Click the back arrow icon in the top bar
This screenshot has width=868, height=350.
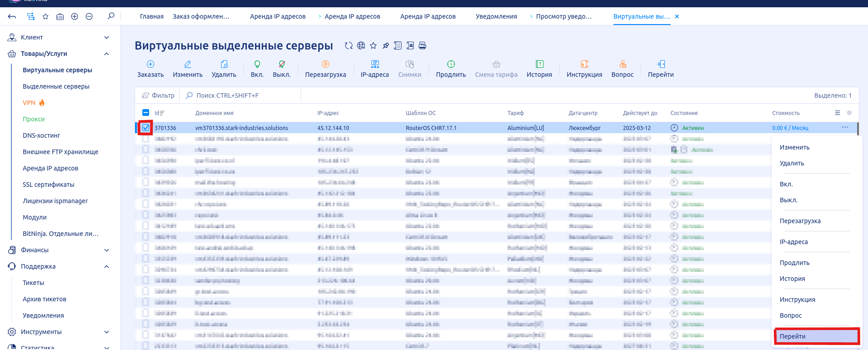coord(12,16)
